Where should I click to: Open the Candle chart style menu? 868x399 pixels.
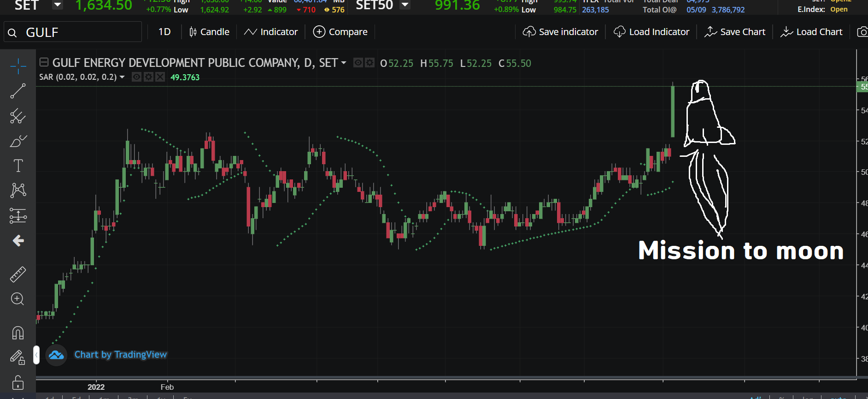(x=209, y=32)
